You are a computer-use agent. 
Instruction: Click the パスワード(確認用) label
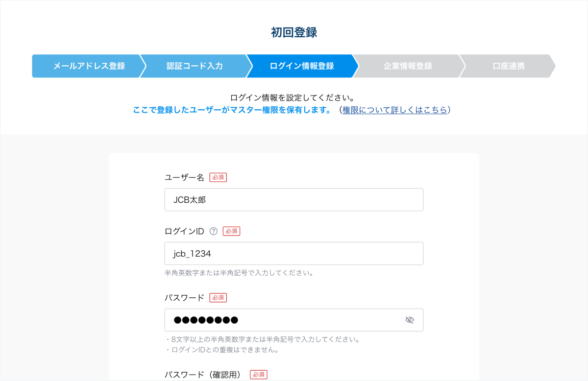tap(203, 375)
